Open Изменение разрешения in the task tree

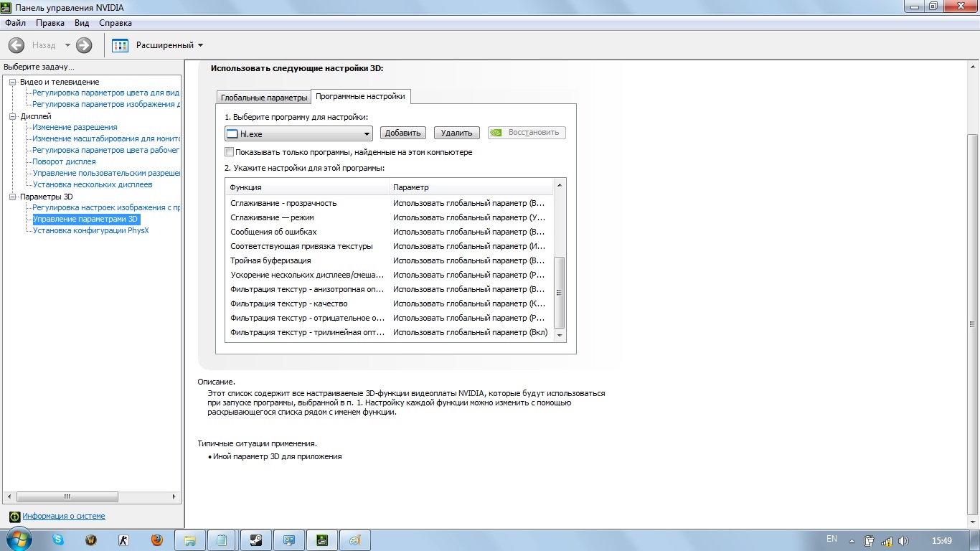click(75, 128)
